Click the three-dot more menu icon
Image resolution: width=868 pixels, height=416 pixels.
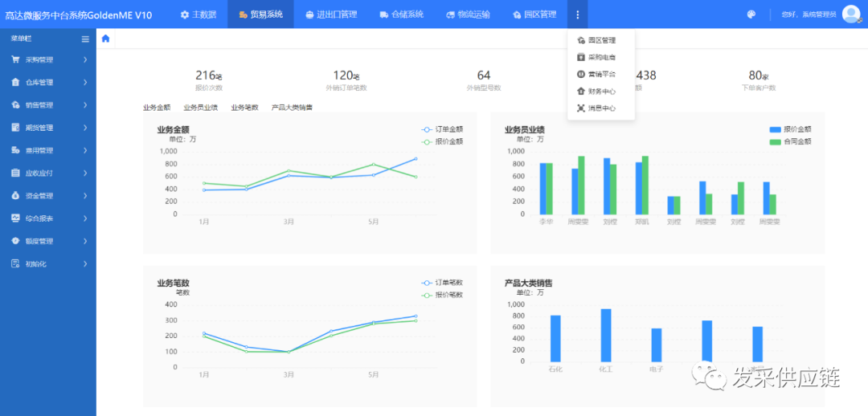tap(577, 15)
